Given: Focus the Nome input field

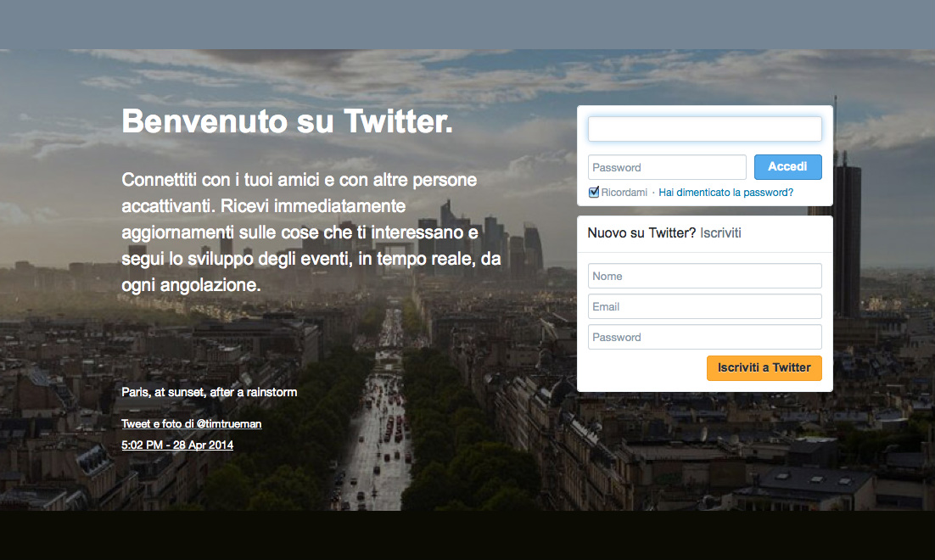Looking at the screenshot, I should (704, 276).
